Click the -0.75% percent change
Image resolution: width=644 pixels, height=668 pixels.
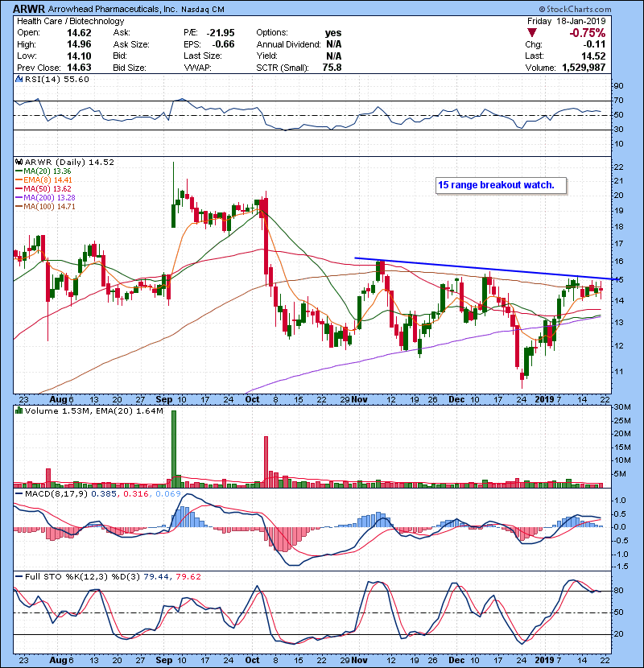click(x=588, y=33)
